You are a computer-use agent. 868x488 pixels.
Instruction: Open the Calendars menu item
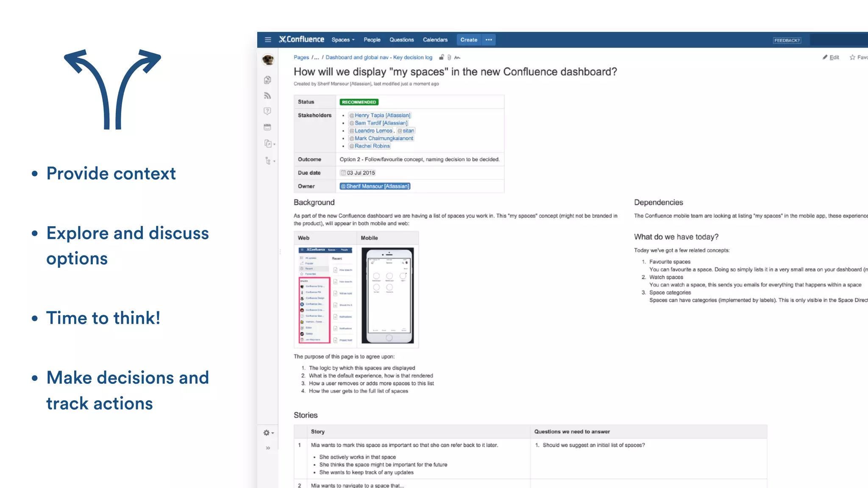[435, 40]
